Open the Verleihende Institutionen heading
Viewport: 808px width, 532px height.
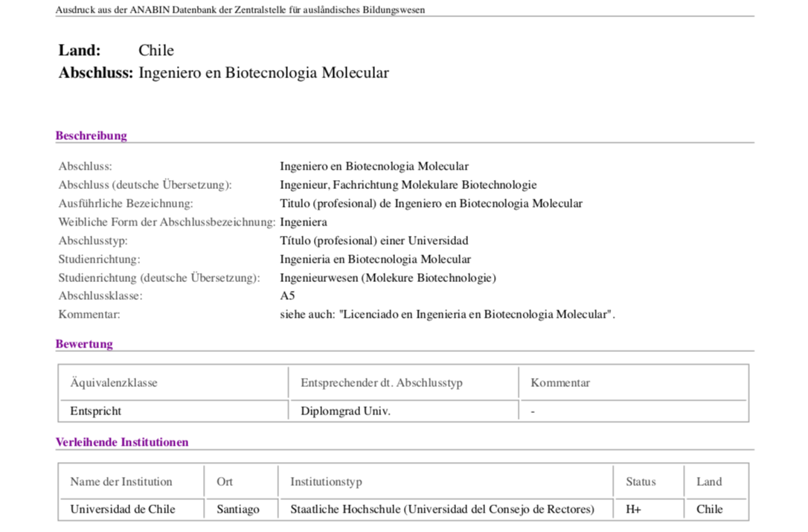(122, 441)
